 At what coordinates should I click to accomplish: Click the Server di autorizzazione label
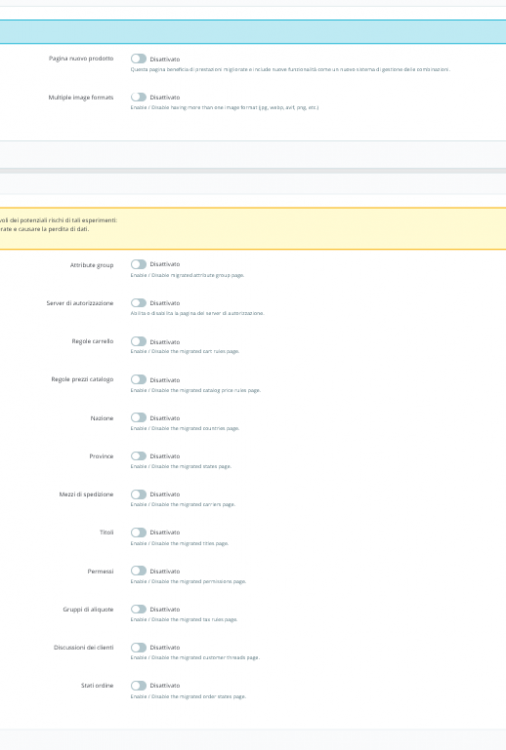[80, 303]
